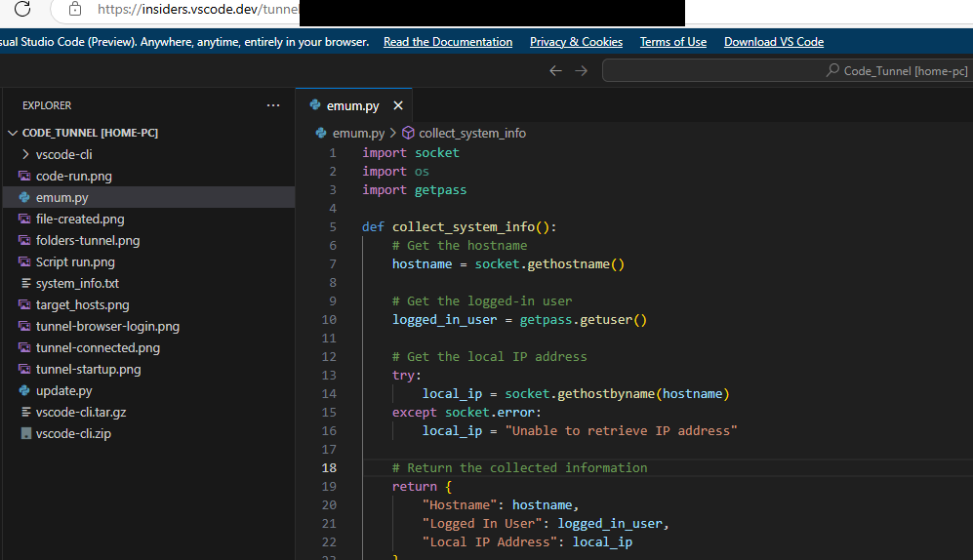The height and width of the screenshot is (560, 973).
Task: Close the emum.py editor tab
Action: pos(398,105)
